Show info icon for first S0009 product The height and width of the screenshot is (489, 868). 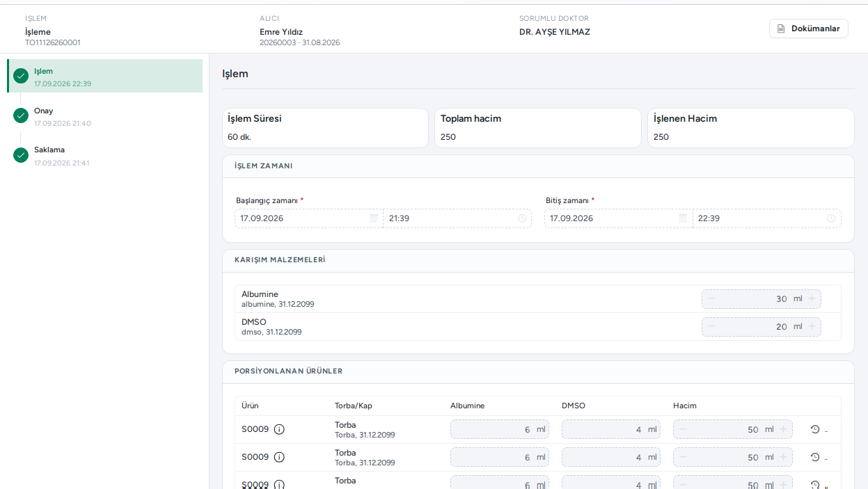[279, 429]
